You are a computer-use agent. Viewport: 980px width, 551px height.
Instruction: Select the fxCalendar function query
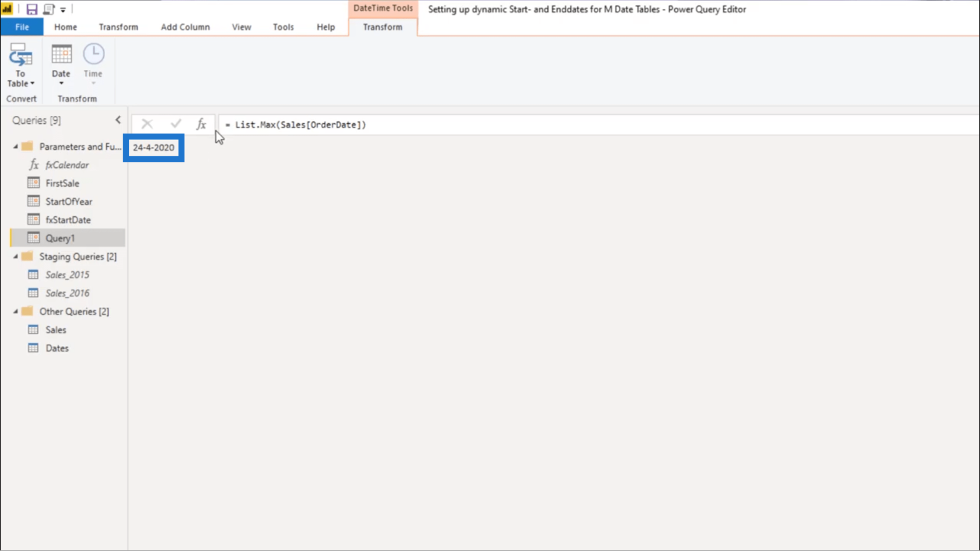coord(67,165)
